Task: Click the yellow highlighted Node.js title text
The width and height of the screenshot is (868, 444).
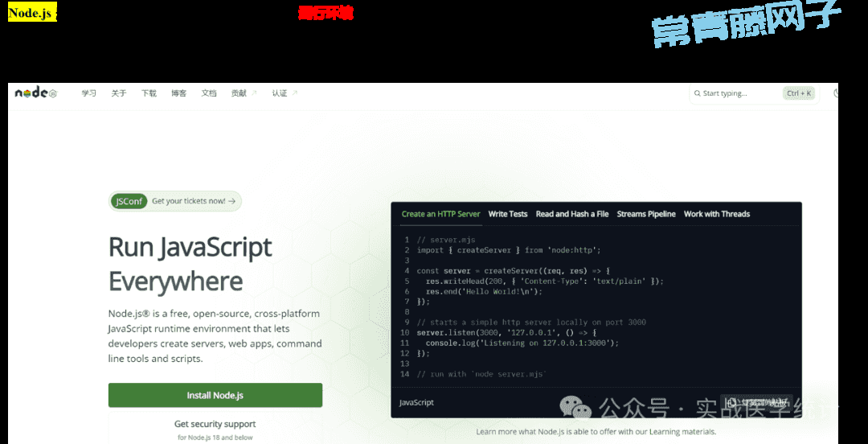Action: pos(31,14)
